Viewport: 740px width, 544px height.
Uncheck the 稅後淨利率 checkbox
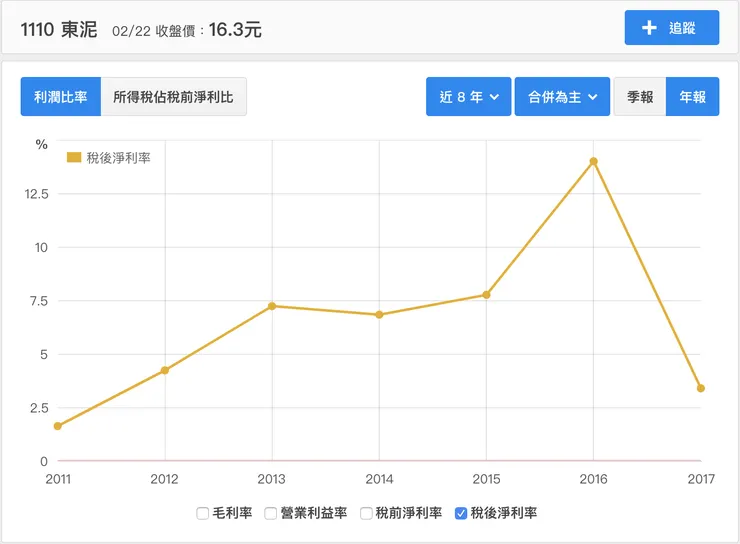click(461, 513)
